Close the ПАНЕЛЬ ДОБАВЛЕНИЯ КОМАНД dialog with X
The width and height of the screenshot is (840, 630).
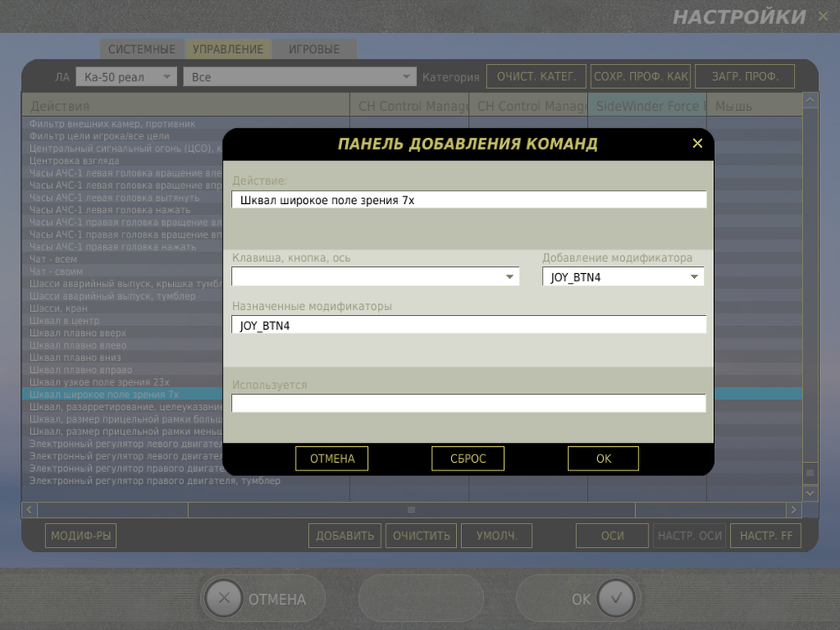point(697,143)
